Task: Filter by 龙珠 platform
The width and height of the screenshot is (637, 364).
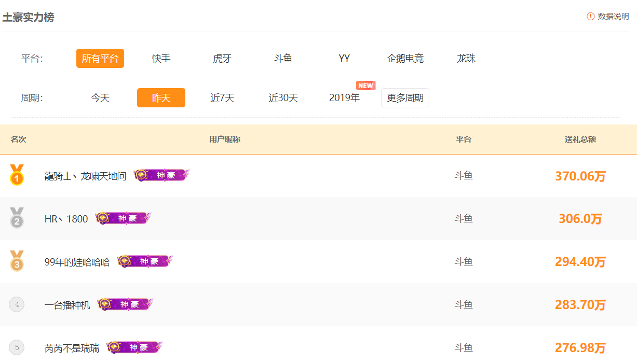Action: coord(466,58)
